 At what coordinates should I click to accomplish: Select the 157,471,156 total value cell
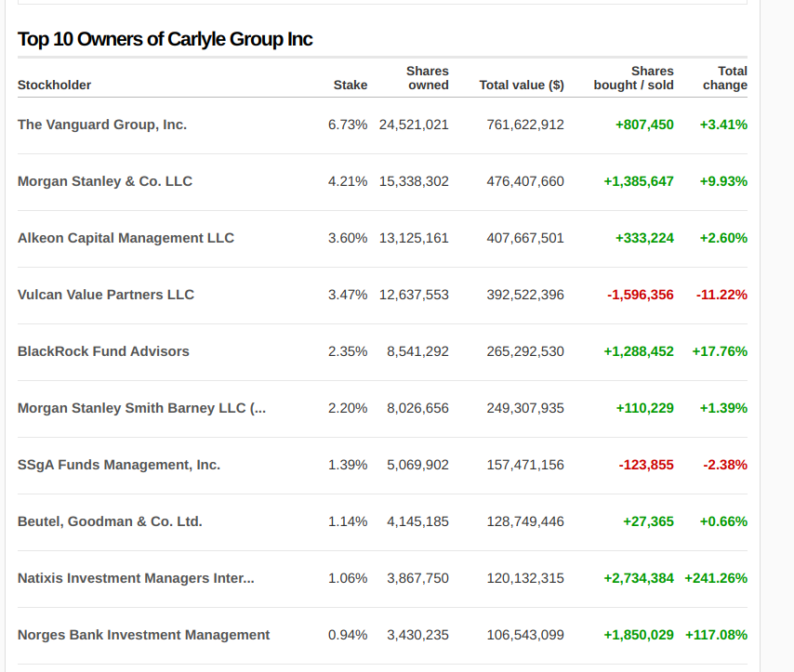pyautogui.click(x=525, y=465)
